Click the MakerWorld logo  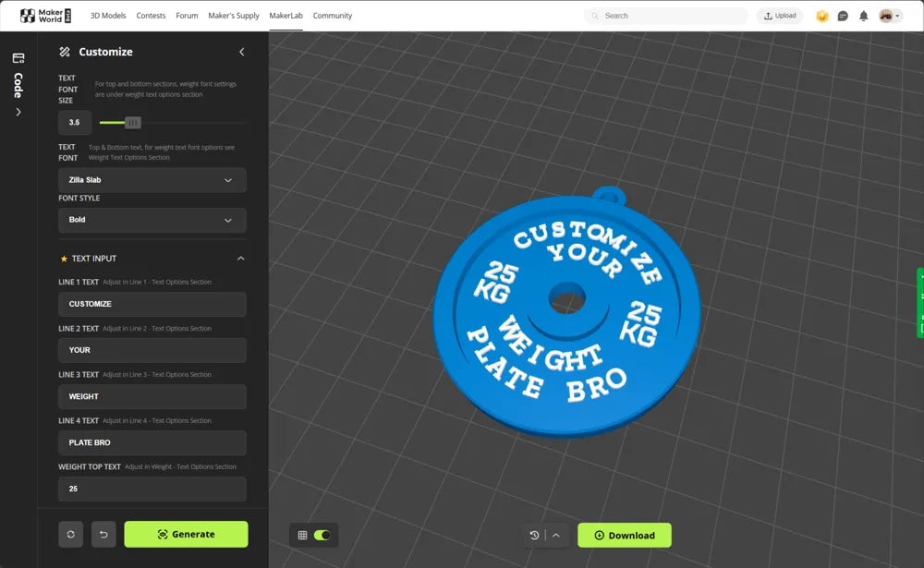45,16
